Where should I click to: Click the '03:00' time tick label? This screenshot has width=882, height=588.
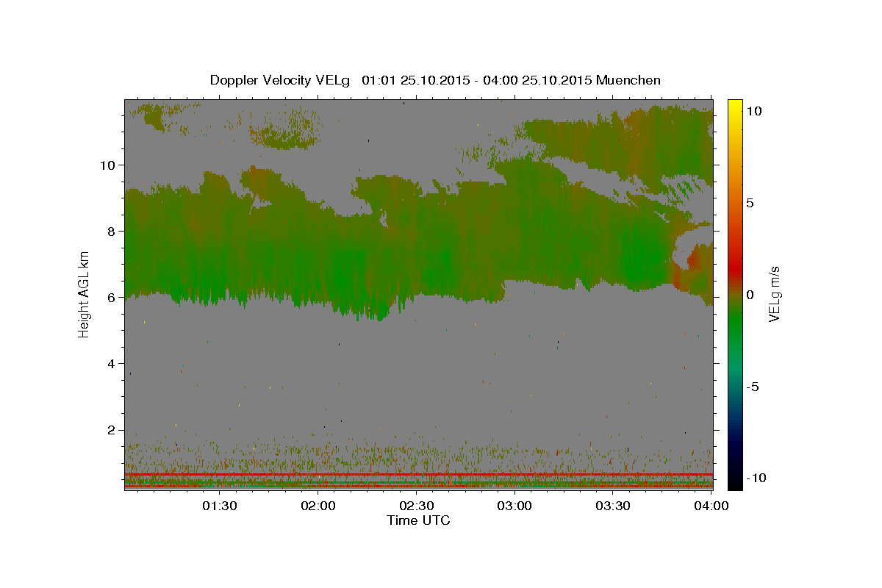[x=514, y=506]
